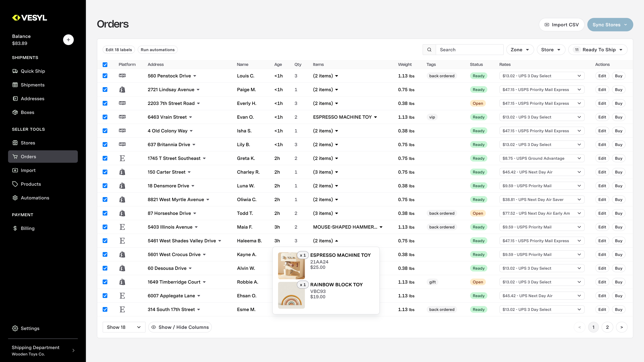Buy label for Louis C. order
The height and width of the screenshot is (362, 644).
pos(619,76)
